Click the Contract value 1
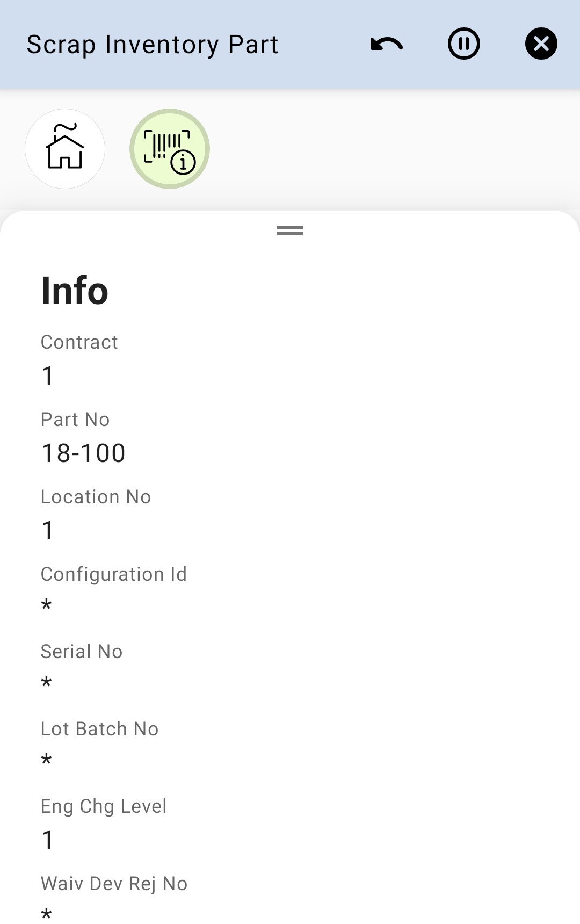This screenshot has width=580, height=924. tap(48, 376)
